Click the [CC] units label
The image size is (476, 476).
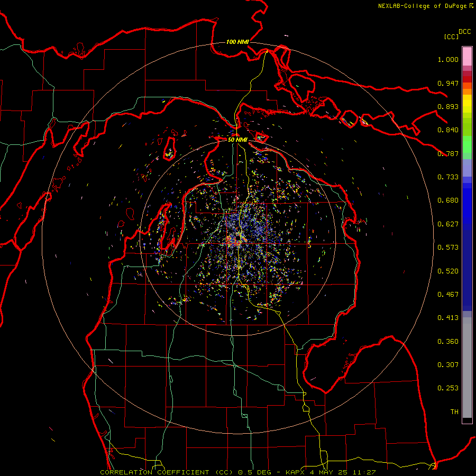(x=451, y=36)
